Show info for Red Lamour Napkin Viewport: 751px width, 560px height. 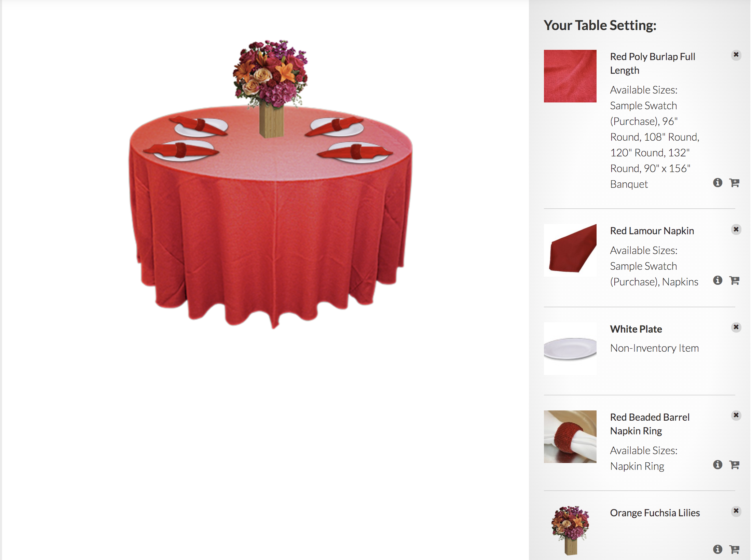(718, 280)
